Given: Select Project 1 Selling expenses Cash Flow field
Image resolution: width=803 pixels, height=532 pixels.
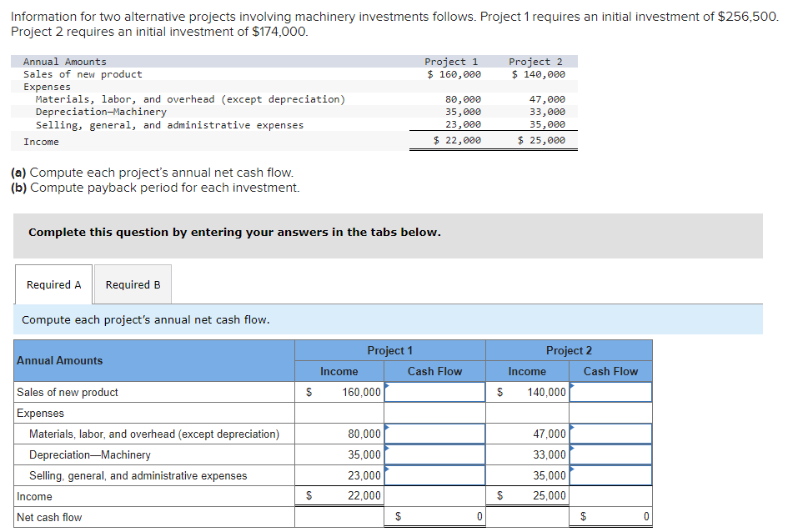Looking at the screenshot, I should (434, 475).
